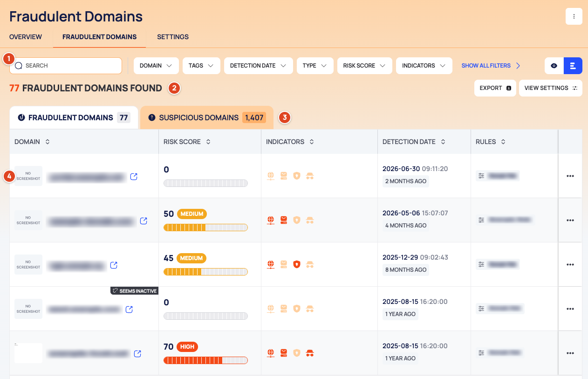Click the 2 Months Ago label
The image size is (588, 379).
click(x=406, y=181)
